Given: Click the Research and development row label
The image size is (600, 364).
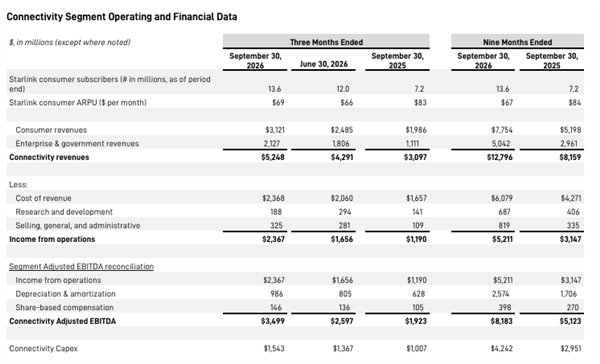Looking at the screenshot, I should tap(64, 212).
